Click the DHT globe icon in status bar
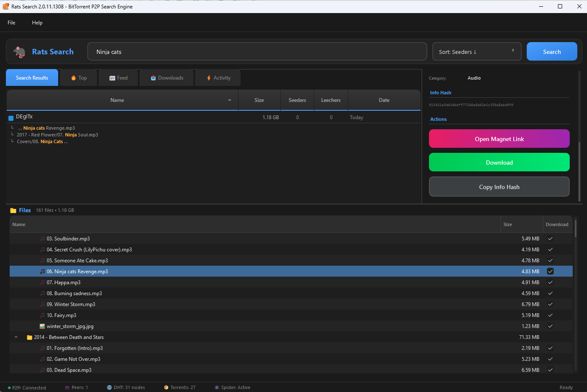The image size is (587, 392). tap(110, 387)
